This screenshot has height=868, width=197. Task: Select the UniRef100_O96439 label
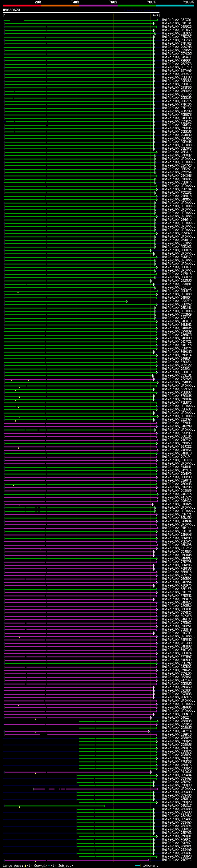click(x=176, y=501)
